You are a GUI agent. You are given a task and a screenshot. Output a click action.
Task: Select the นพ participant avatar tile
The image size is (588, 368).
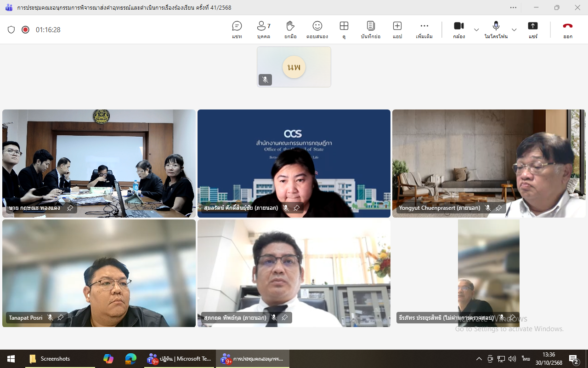(x=294, y=67)
